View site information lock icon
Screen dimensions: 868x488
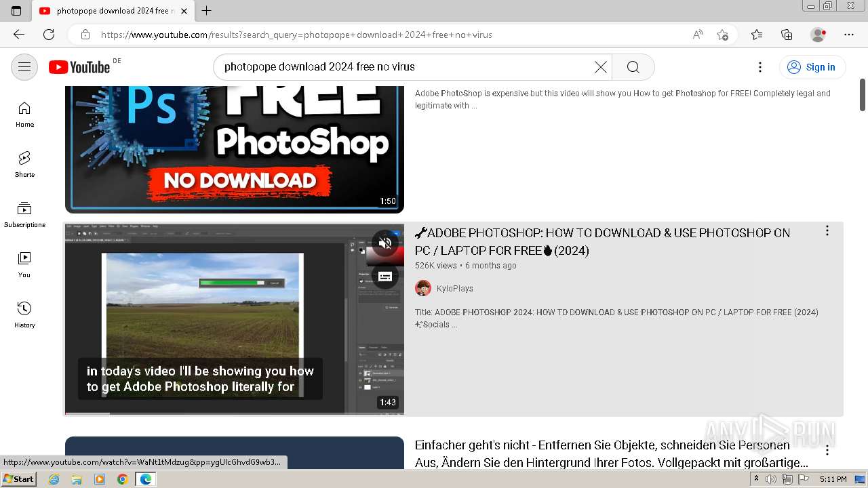[x=85, y=35]
